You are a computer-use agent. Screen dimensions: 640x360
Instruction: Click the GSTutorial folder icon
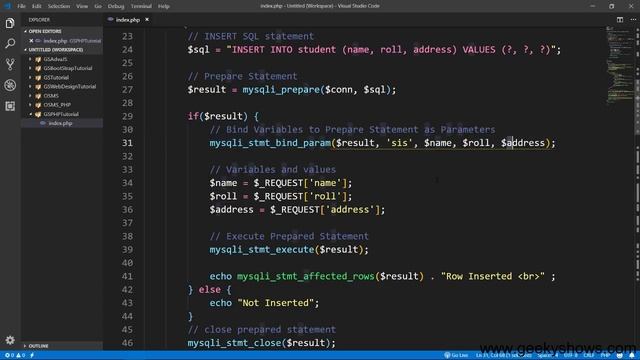coord(38,78)
